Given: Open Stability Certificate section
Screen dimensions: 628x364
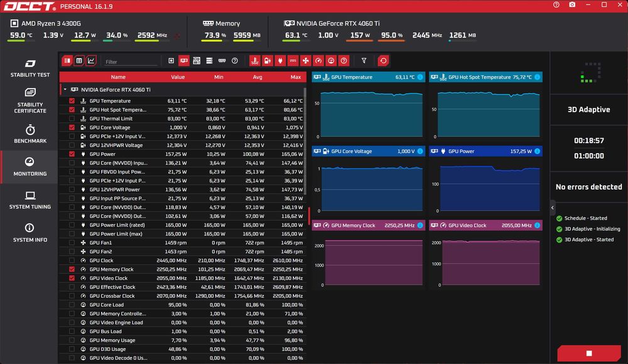Looking at the screenshot, I should tap(30, 101).
